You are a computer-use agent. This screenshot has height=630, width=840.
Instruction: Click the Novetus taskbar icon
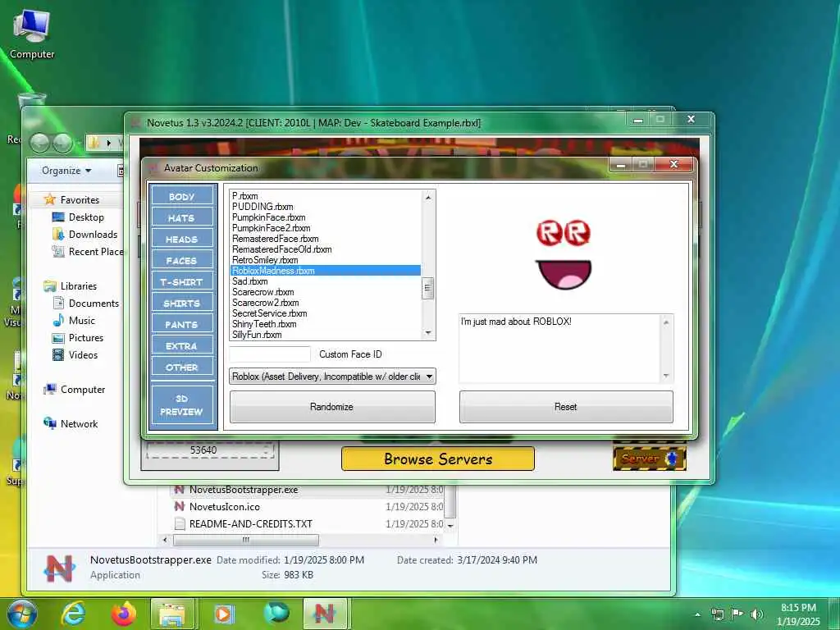pyautogui.click(x=325, y=614)
